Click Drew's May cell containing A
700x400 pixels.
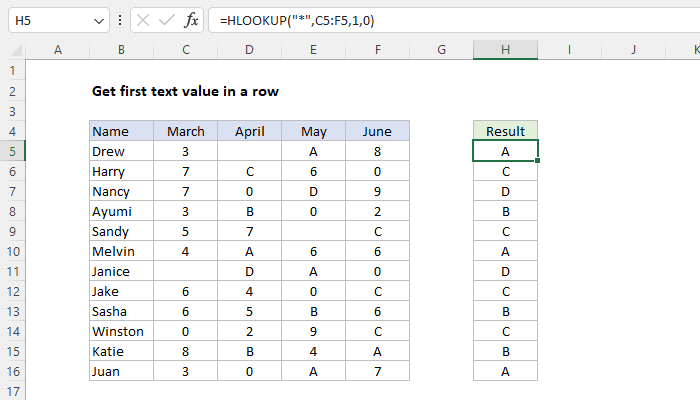[x=313, y=151]
